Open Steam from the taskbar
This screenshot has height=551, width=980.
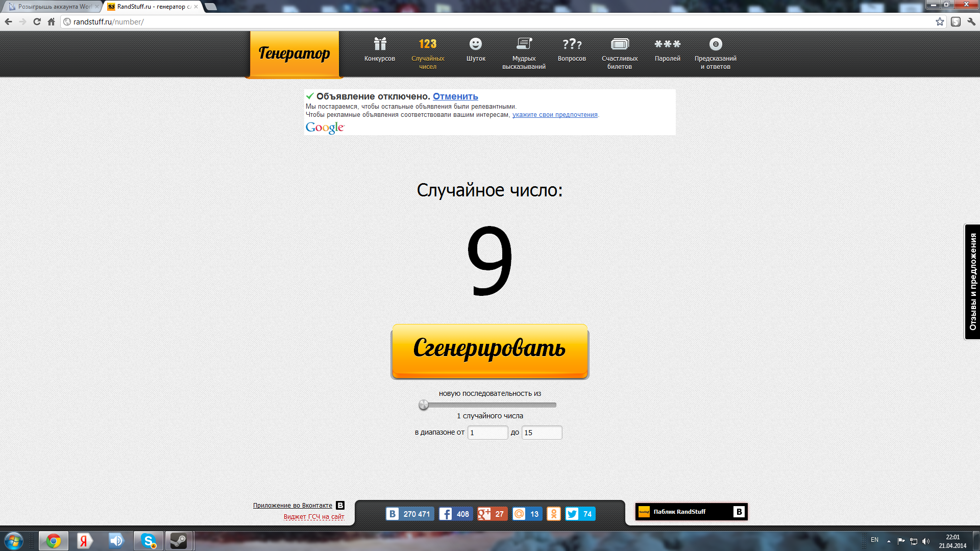(179, 541)
